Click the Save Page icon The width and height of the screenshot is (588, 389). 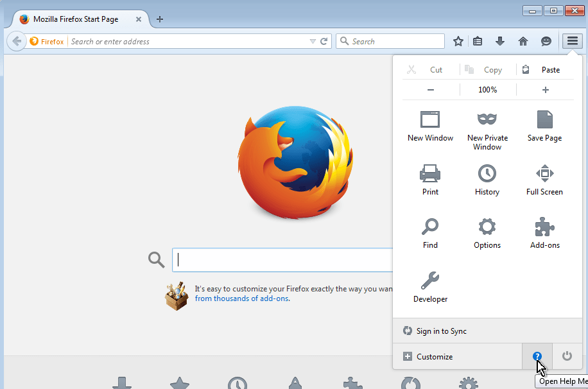[544, 120]
